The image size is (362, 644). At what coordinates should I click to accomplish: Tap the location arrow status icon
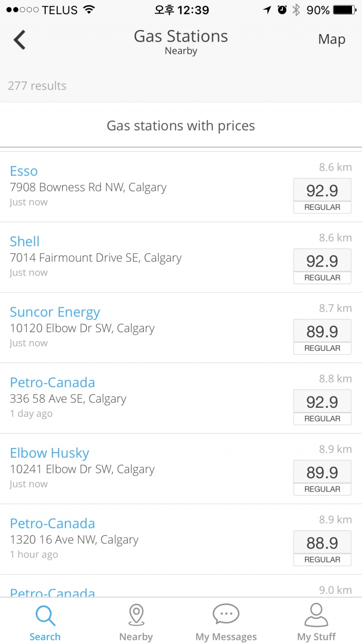267,10
